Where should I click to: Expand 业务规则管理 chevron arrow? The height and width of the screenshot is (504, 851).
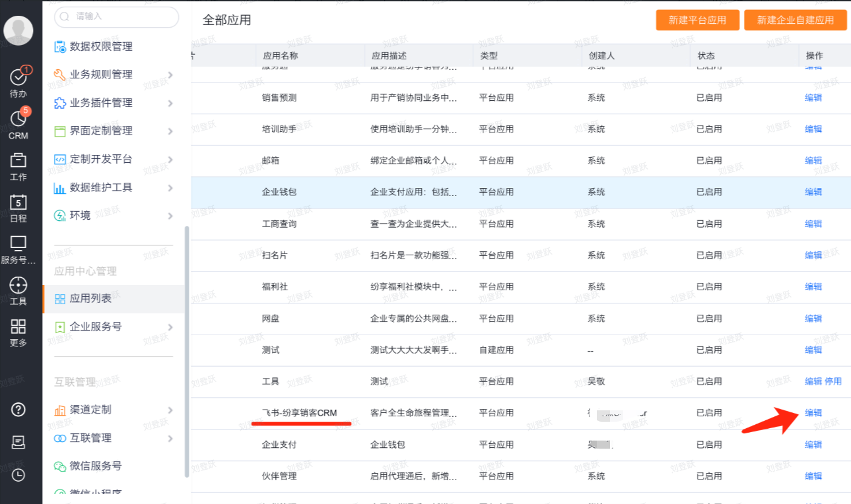(x=170, y=75)
